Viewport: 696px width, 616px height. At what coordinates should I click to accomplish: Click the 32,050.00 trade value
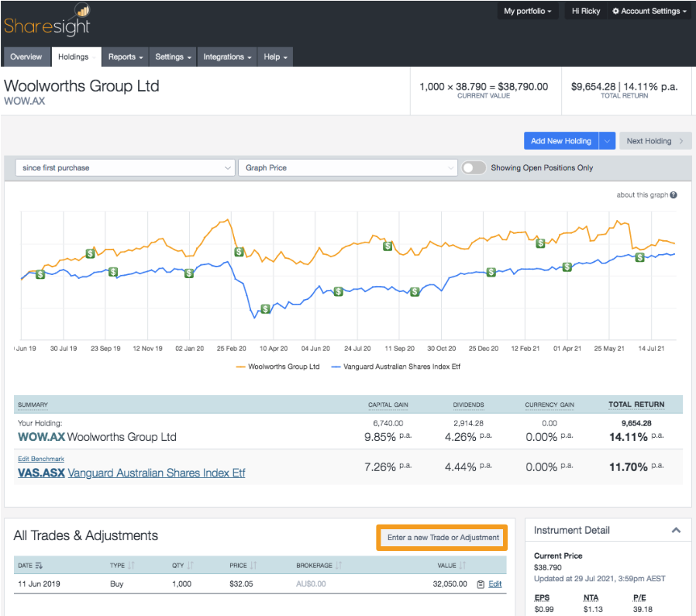[x=450, y=584]
